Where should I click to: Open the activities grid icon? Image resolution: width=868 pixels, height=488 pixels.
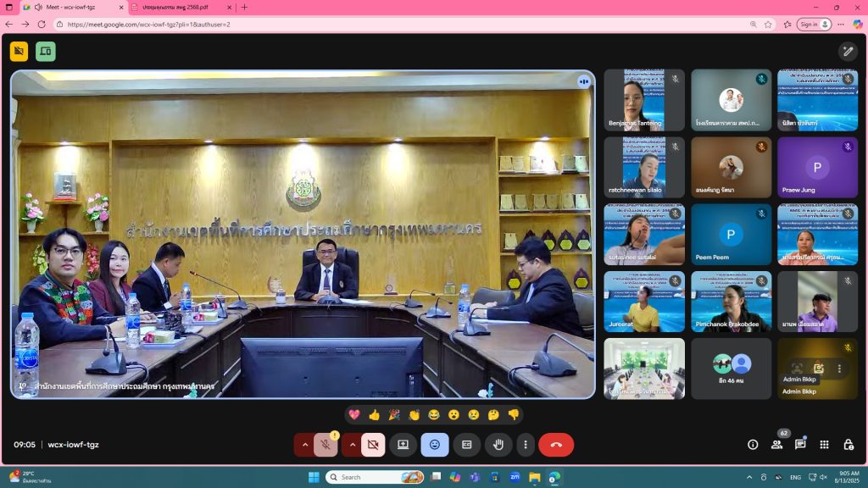pyautogui.click(x=824, y=444)
